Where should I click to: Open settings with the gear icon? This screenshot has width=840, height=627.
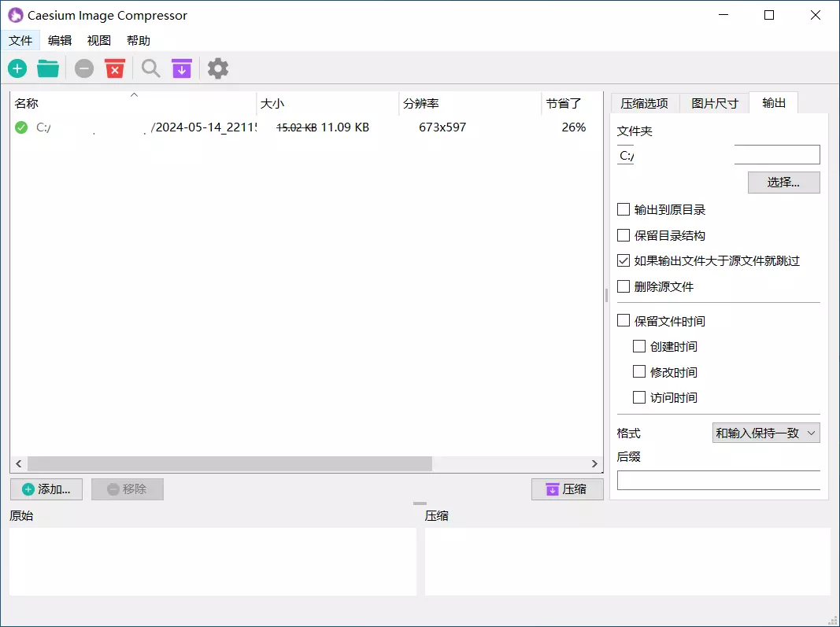click(218, 68)
